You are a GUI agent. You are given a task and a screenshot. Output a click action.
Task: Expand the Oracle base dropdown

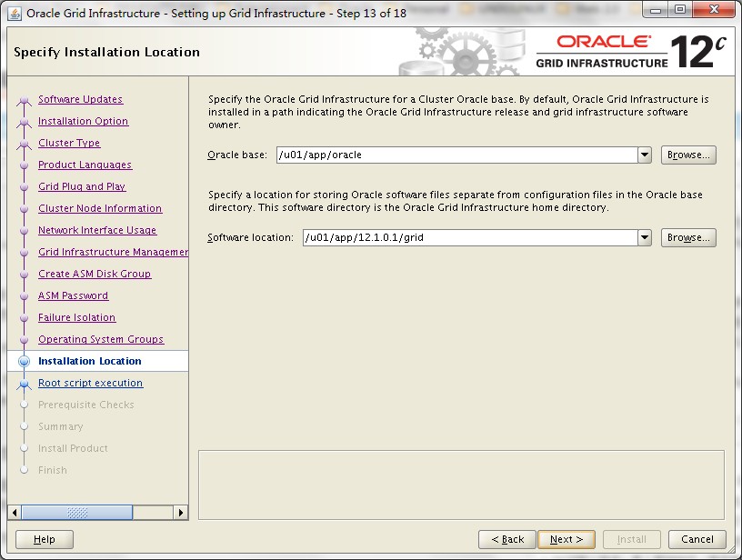[645, 155]
